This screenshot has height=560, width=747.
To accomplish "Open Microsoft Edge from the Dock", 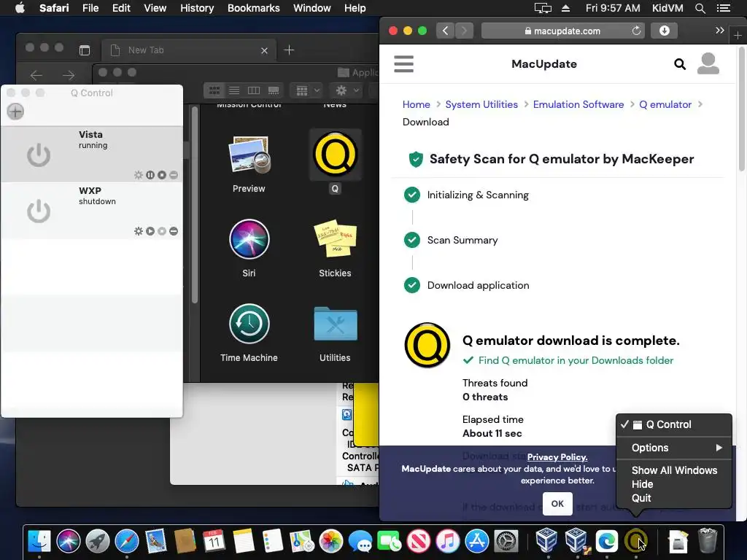I will coord(606,542).
